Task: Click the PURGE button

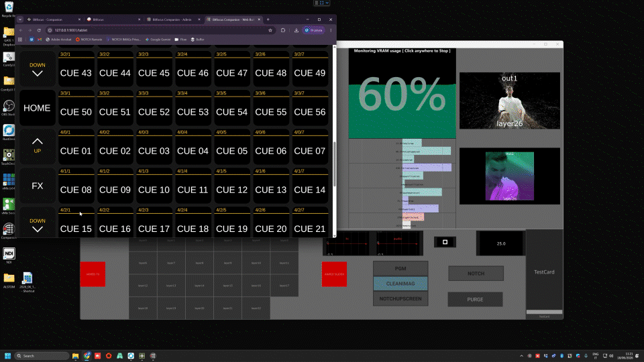Action: coord(475,300)
